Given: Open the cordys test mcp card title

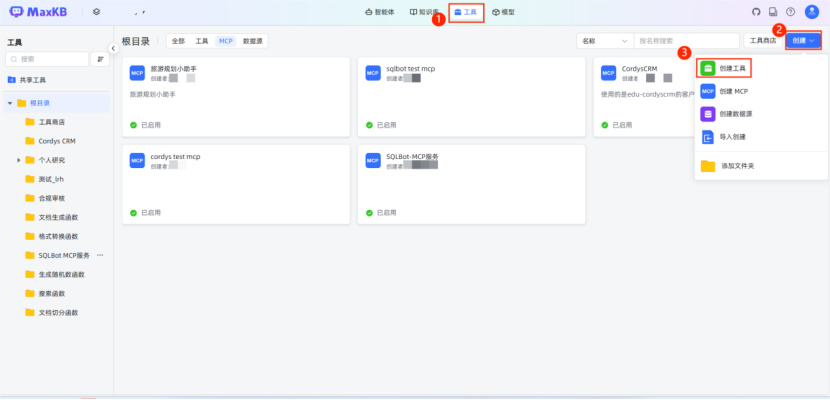Looking at the screenshot, I should (x=175, y=157).
